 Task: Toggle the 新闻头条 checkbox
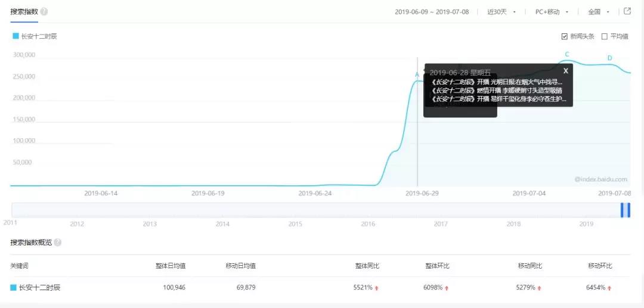click(x=564, y=36)
